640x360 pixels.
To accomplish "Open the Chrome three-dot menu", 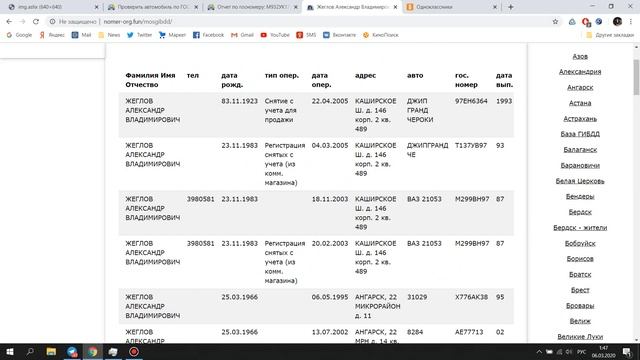I will [631, 22].
